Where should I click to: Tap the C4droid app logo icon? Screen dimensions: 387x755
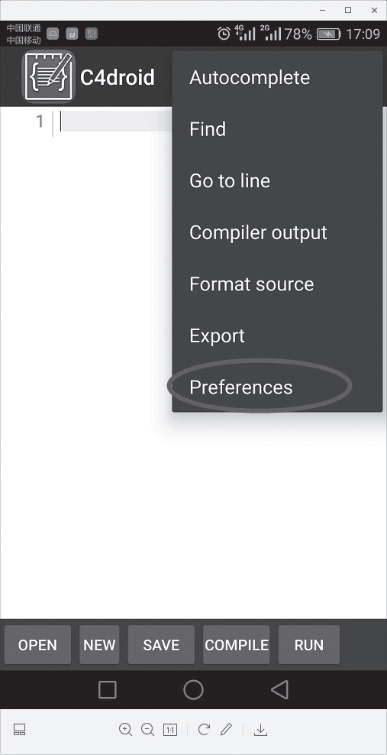click(x=49, y=77)
